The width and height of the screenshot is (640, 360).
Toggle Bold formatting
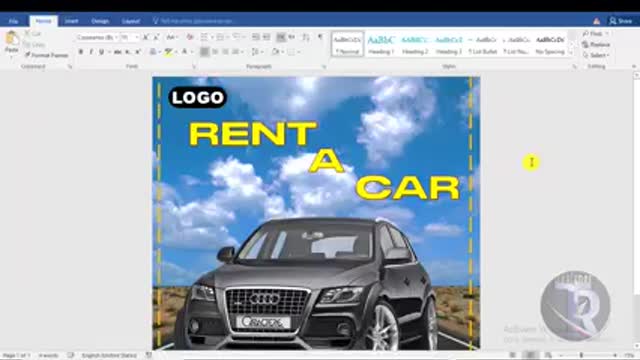tap(81, 52)
